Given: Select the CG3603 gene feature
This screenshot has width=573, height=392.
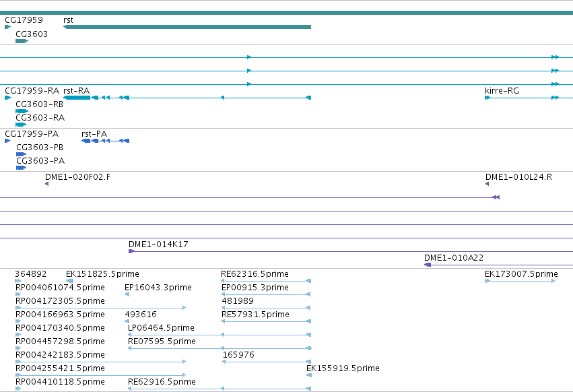Looking at the screenshot, I should (x=22, y=41).
